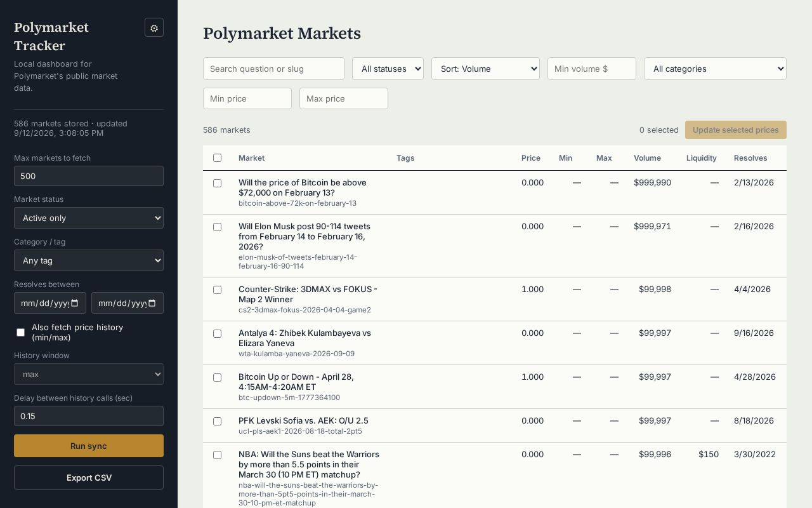Check the Antalya 4 Kulambayeva row checkbox
Image resolution: width=812 pixels, height=508 pixels.
point(217,333)
